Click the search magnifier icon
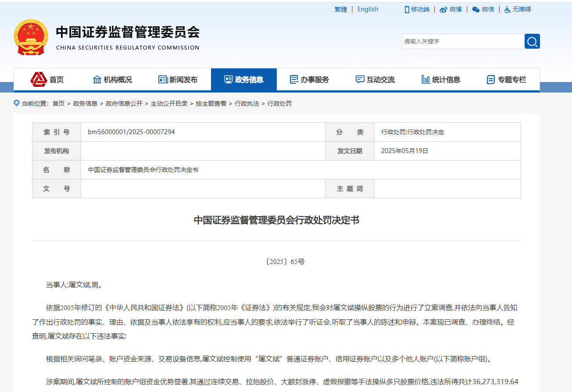This screenshot has height=392, width=572. [x=532, y=41]
